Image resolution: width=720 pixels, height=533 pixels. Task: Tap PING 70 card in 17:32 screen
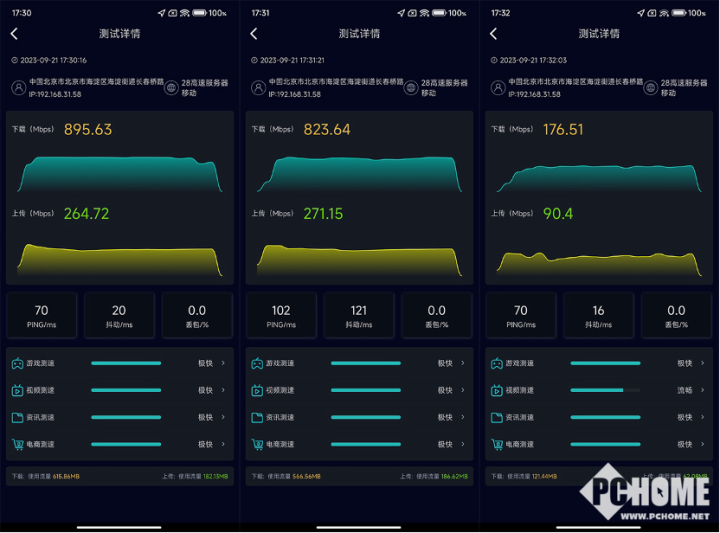[x=521, y=316]
